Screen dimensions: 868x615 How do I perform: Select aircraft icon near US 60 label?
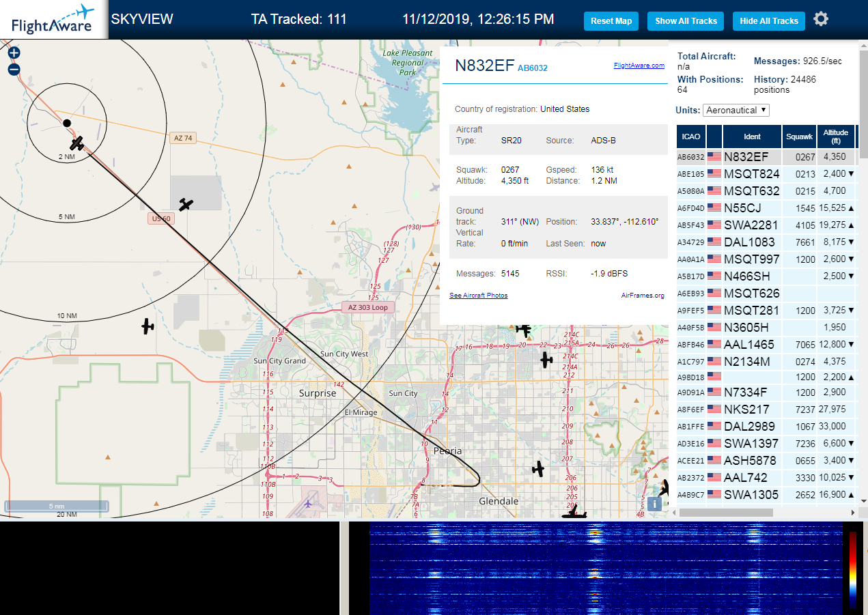(x=186, y=204)
